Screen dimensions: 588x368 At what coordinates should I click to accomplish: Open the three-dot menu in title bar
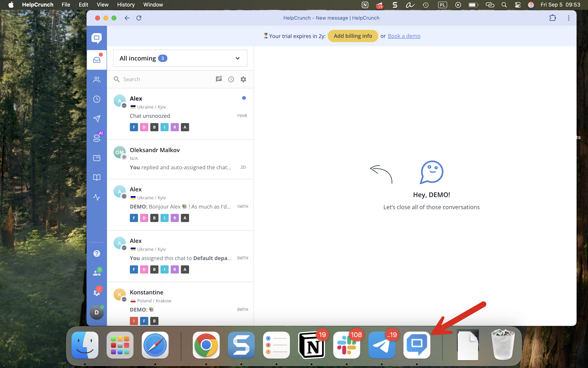(x=569, y=18)
